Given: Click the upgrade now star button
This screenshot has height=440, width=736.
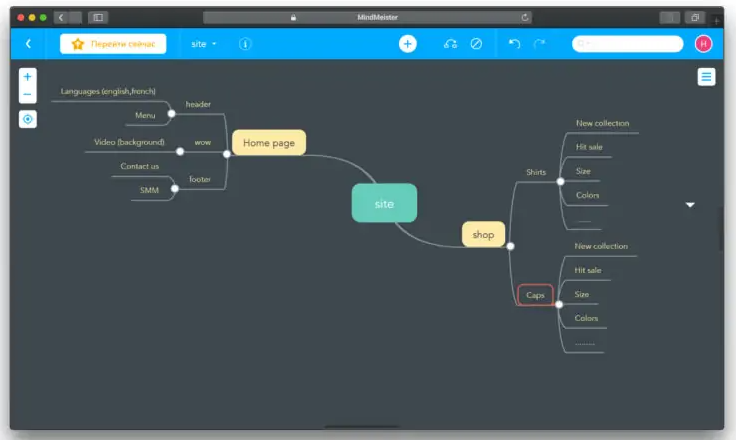Looking at the screenshot, I should (113, 44).
